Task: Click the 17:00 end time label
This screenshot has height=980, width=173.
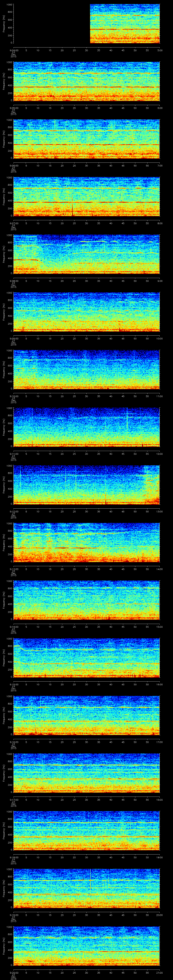Action: tap(160, 742)
